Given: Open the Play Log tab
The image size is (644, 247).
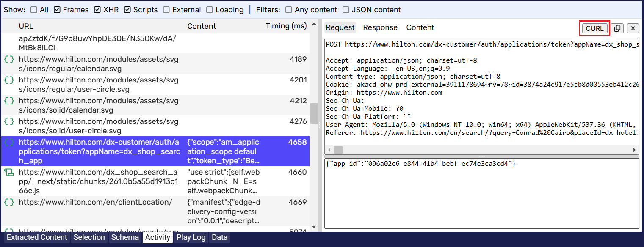Looking at the screenshot, I should coord(191,237).
